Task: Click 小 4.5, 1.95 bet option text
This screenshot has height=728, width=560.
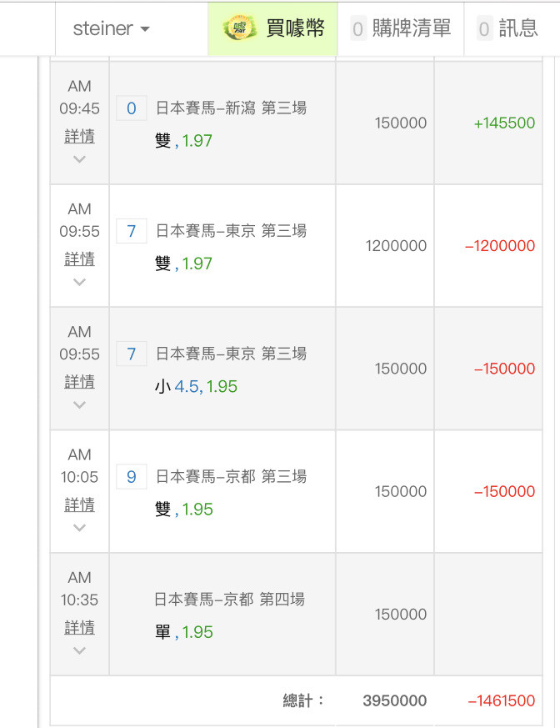Action: pos(196,387)
